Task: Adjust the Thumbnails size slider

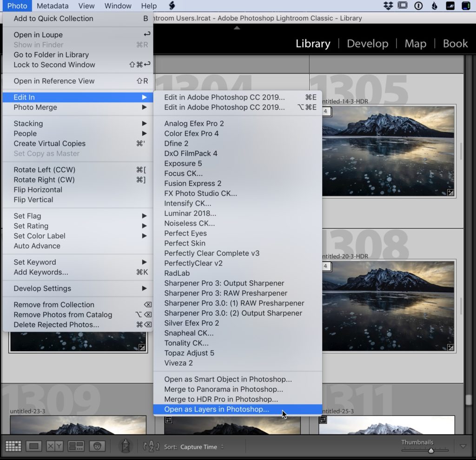Action: 431,450
